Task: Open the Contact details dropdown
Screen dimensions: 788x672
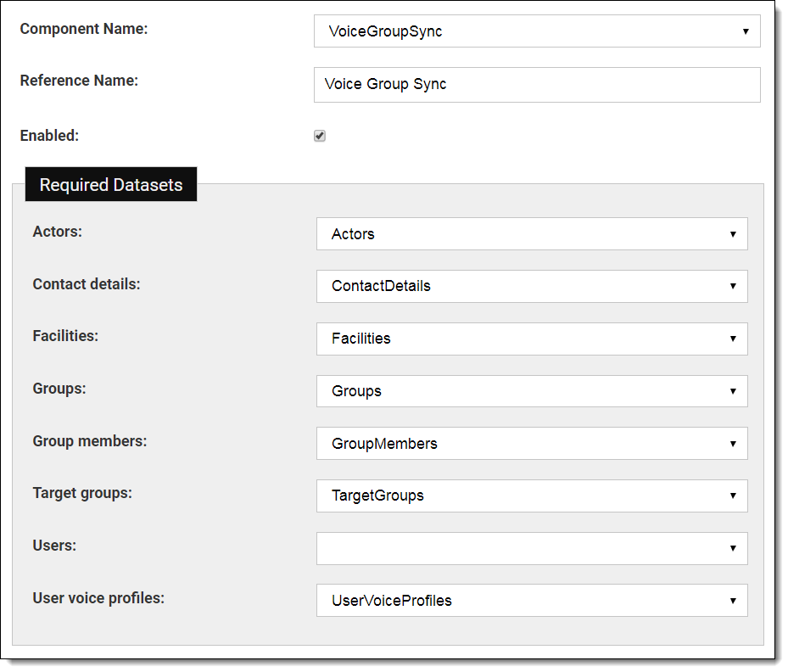Action: pos(532,286)
